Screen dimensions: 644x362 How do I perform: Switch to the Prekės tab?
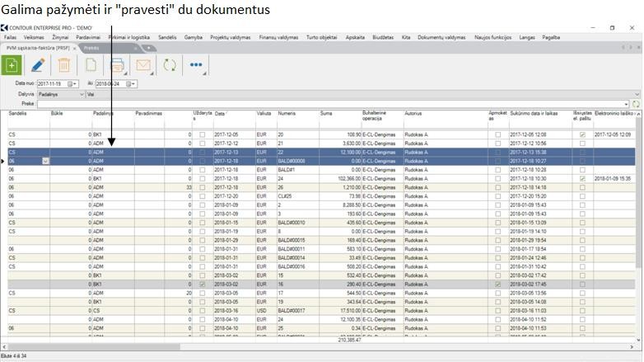pyautogui.click(x=91, y=48)
